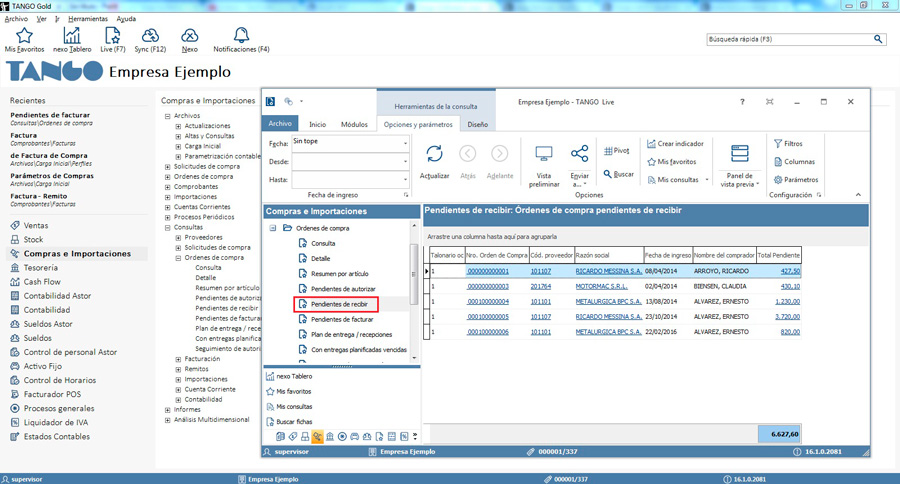Select Pendientes de recibir in Live tree

coord(339,304)
